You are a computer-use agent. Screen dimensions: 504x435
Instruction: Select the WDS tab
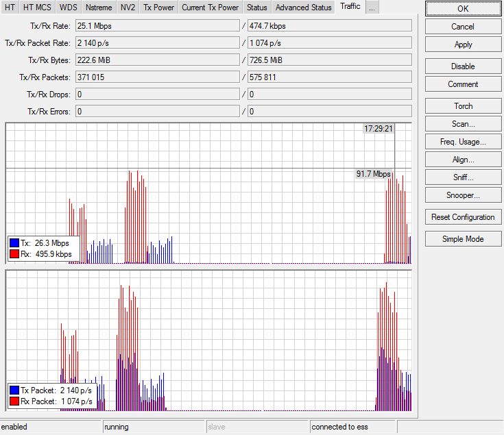[68, 8]
